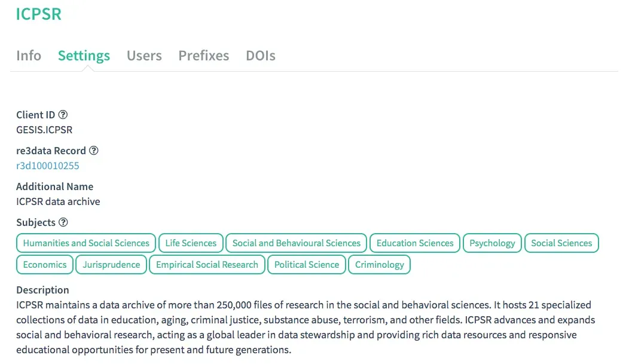Screen dimensions: 629x364
Task: Open the DOIs tab
Action: (261, 56)
